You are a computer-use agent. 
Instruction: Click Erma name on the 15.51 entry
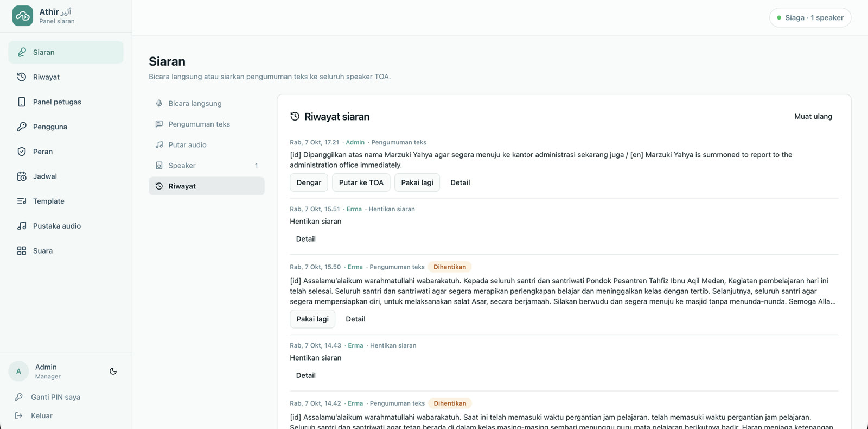pyautogui.click(x=354, y=209)
